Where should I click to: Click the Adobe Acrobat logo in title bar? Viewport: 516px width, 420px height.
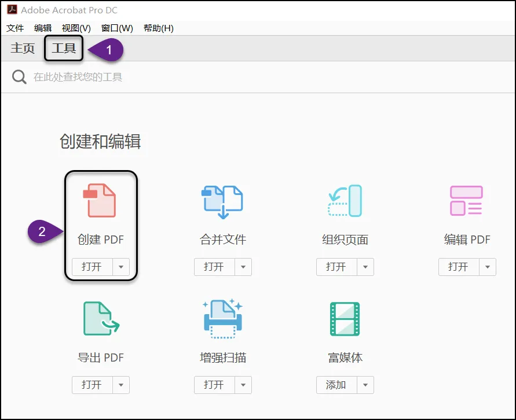click(x=12, y=9)
